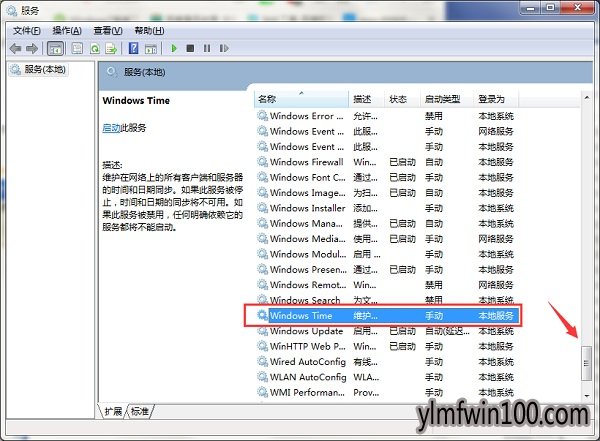Open the 查看(V) menu
600x441 pixels.
[x=108, y=31]
